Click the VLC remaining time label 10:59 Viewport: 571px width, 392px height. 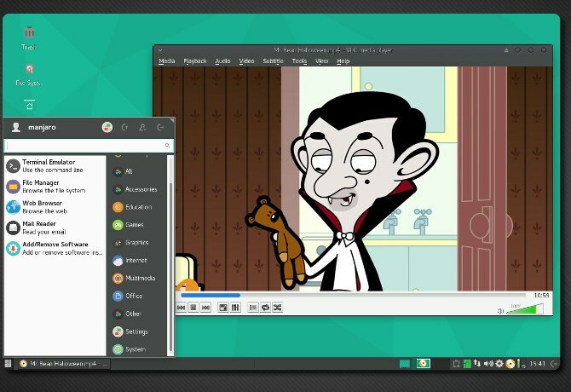pos(541,295)
